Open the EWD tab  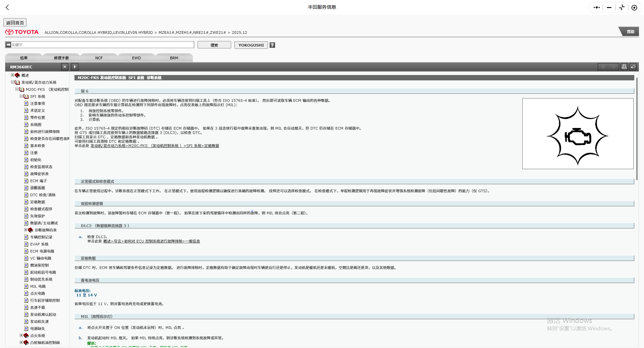(137, 58)
